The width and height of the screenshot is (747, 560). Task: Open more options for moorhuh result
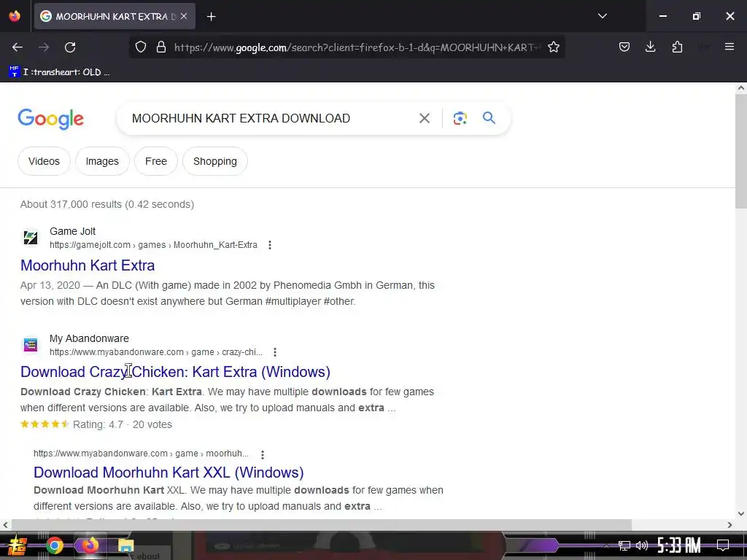coord(263,455)
